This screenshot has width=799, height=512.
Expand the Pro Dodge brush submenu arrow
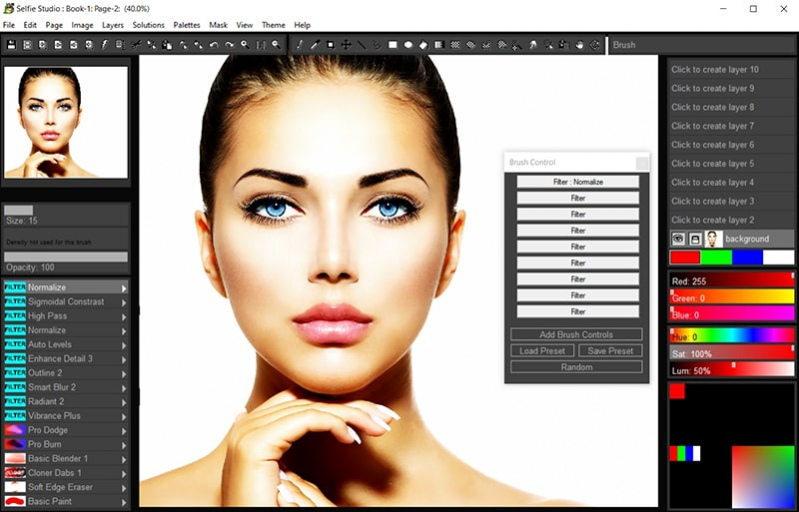(x=125, y=430)
